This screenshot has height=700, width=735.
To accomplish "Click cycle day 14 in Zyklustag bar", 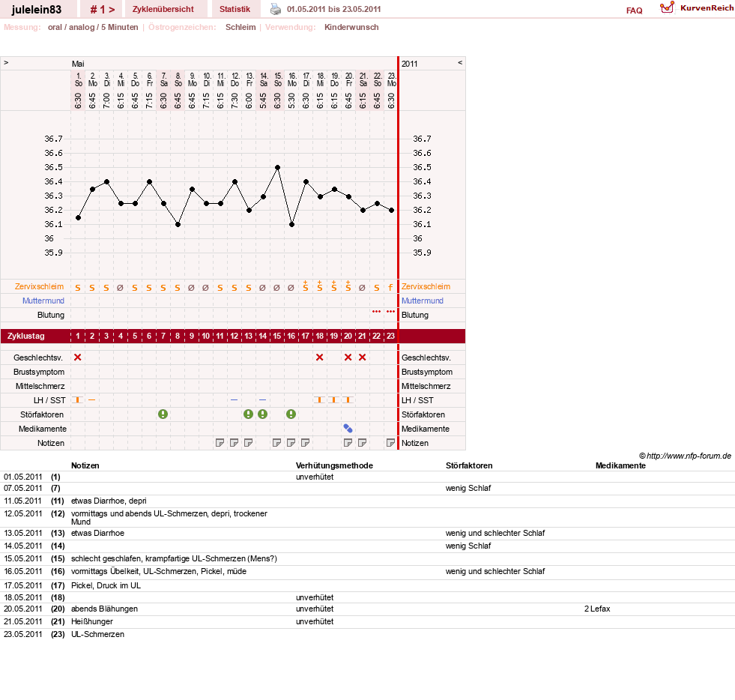I will [262, 337].
